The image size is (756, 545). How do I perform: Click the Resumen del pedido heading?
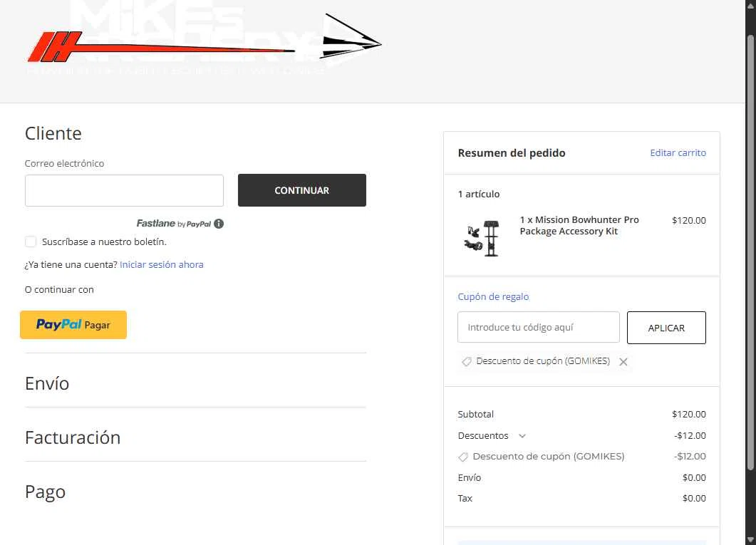tap(512, 152)
